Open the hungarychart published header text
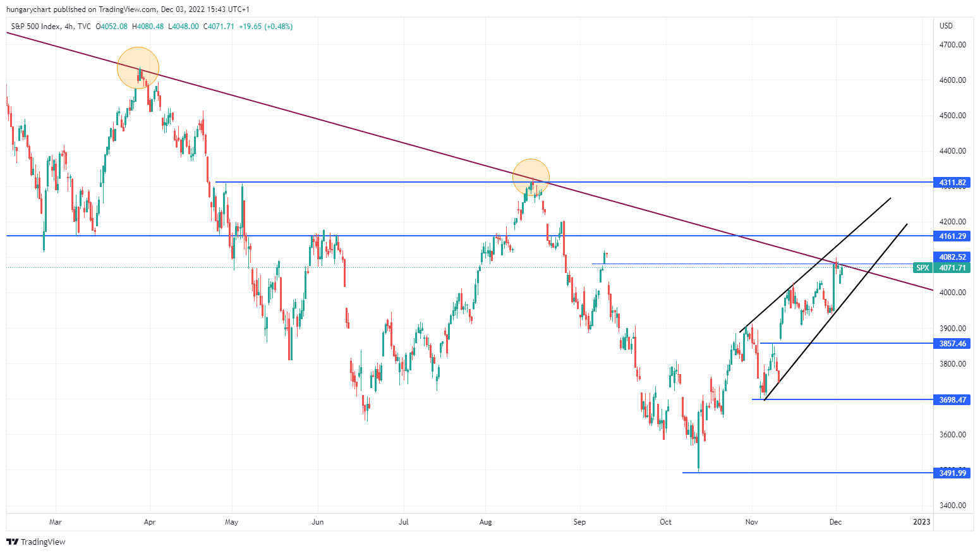The height and width of the screenshot is (553, 980). click(128, 9)
